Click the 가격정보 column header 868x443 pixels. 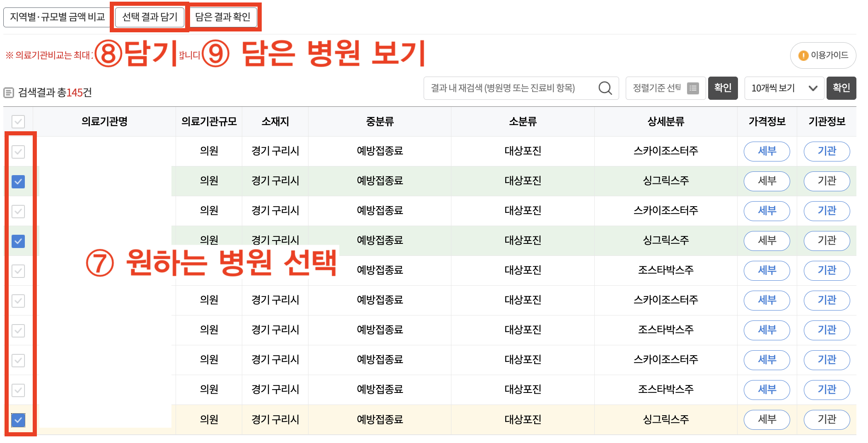767,122
